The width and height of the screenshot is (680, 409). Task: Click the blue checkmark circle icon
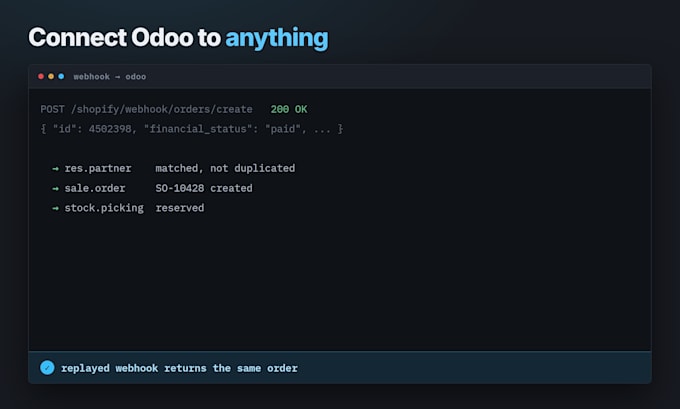pyautogui.click(x=47, y=368)
